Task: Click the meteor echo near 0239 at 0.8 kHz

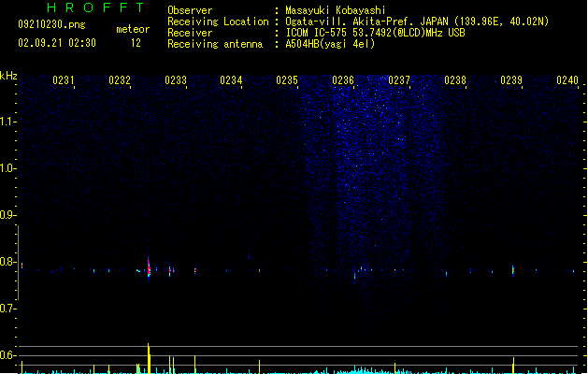Action: point(513,270)
